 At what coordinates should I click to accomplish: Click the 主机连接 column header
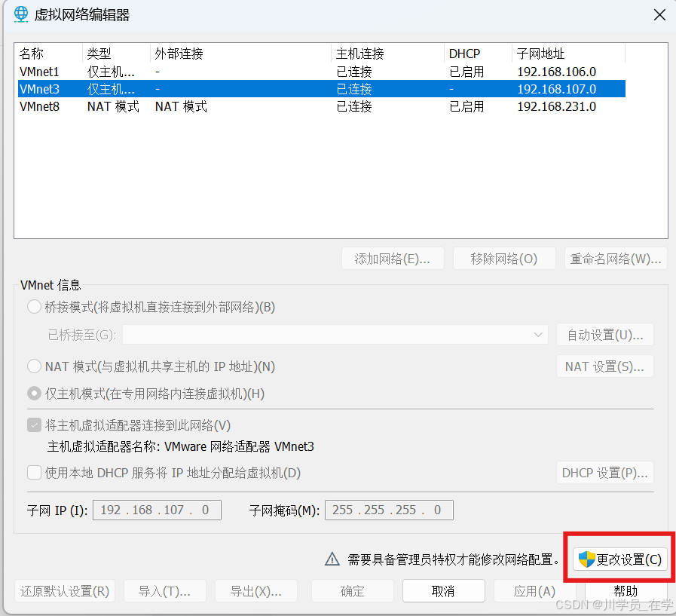[387, 54]
